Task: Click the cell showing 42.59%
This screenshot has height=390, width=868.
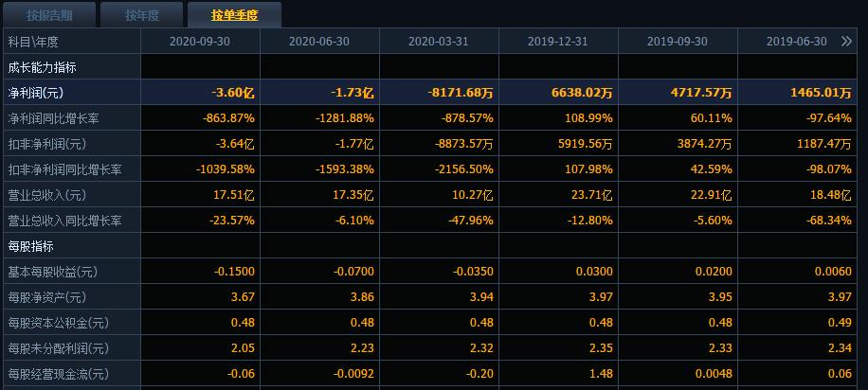Action: [712, 169]
